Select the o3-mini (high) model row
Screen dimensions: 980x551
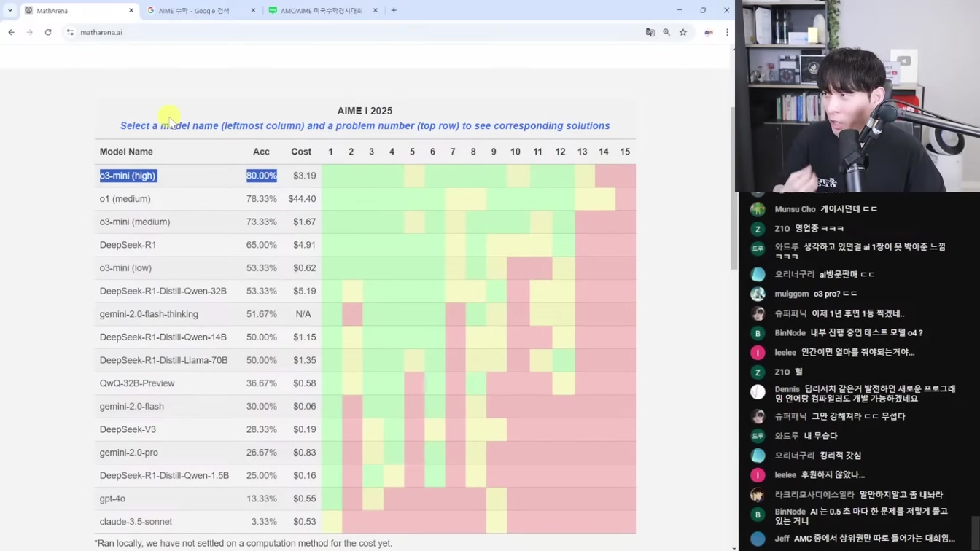(x=365, y=176)
